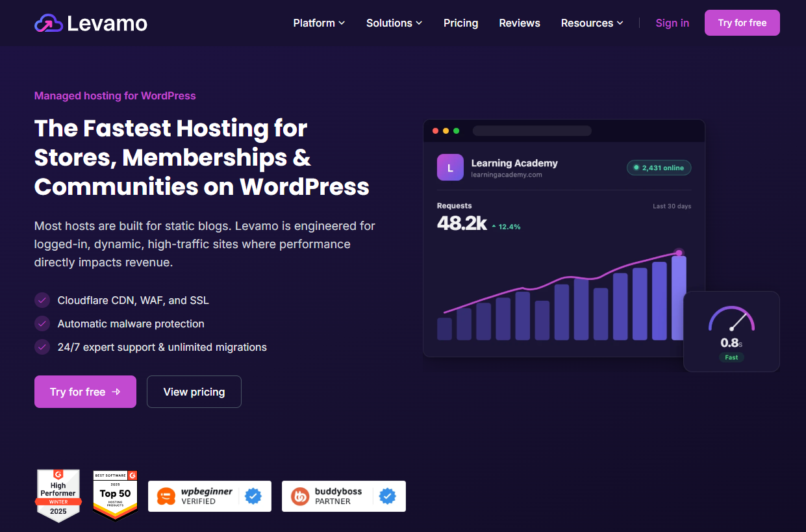Click the arrow in hero Try for free
Viewport: 806px width, 532px height.
[x=116, y=392]
